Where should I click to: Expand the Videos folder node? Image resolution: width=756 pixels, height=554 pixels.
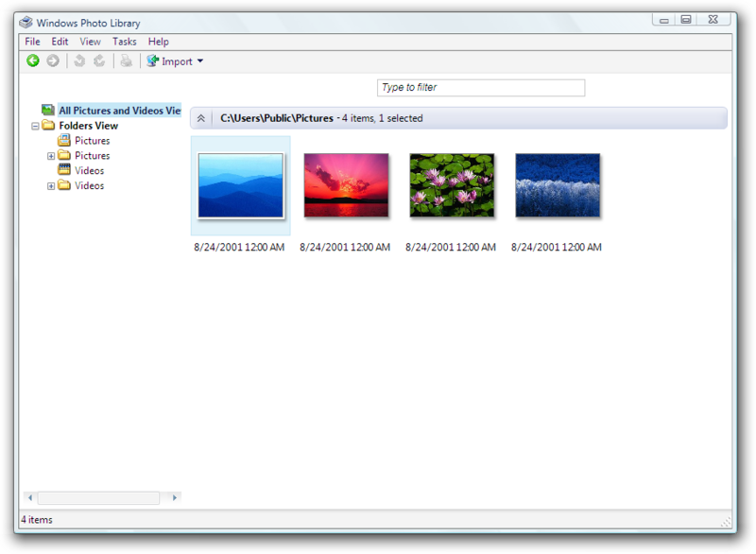point(51,186)
